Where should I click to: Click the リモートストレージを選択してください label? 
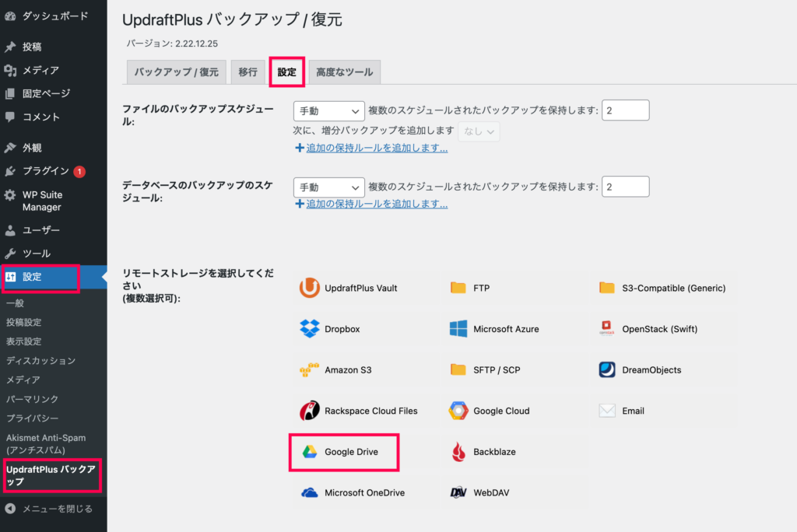[x=198, y=285]
